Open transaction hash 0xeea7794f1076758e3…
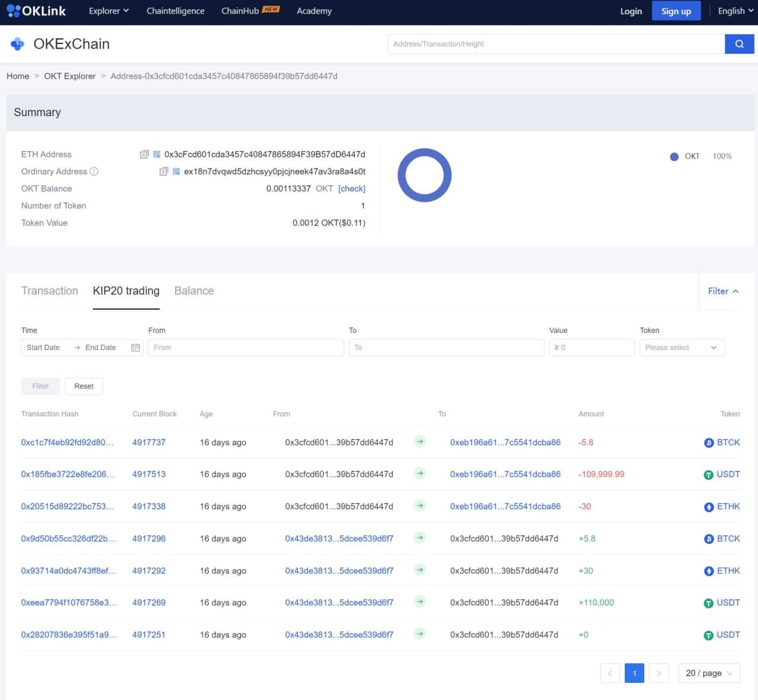 click(x=69, y=602)
